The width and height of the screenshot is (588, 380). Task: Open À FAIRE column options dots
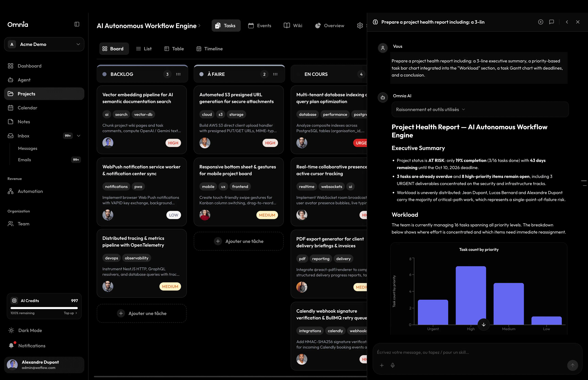(275, 74)
